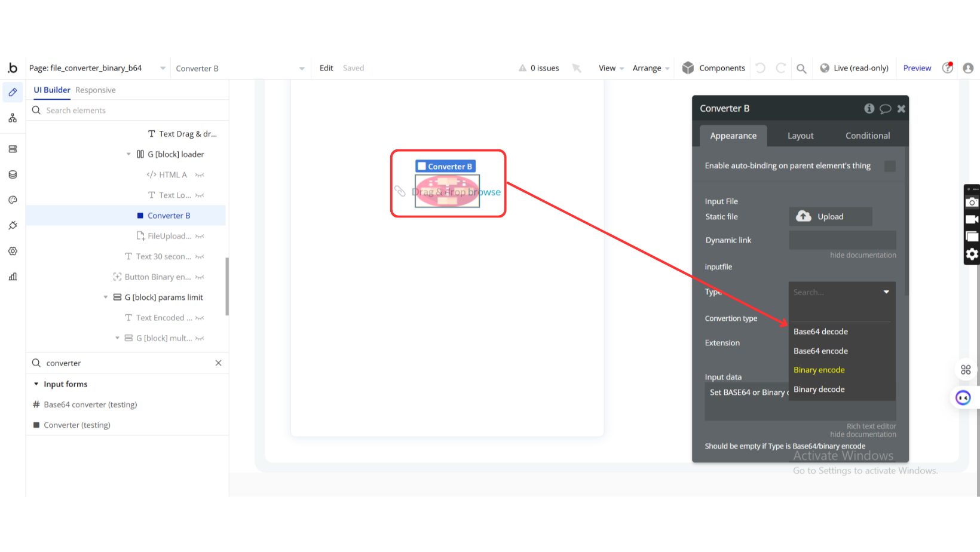This screenshot has height=552, width=980.
Task: Open the user account avatar icon
Action: [968, 68]
